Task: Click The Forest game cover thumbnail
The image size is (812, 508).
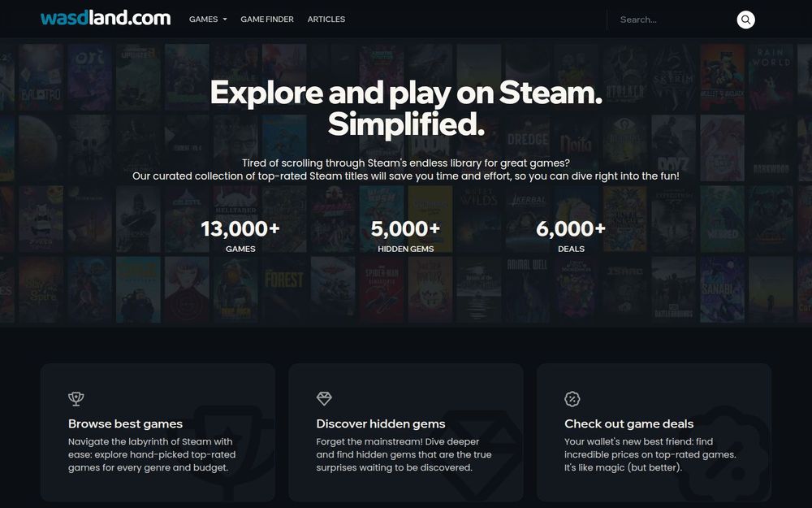Action: click(283, 289)
